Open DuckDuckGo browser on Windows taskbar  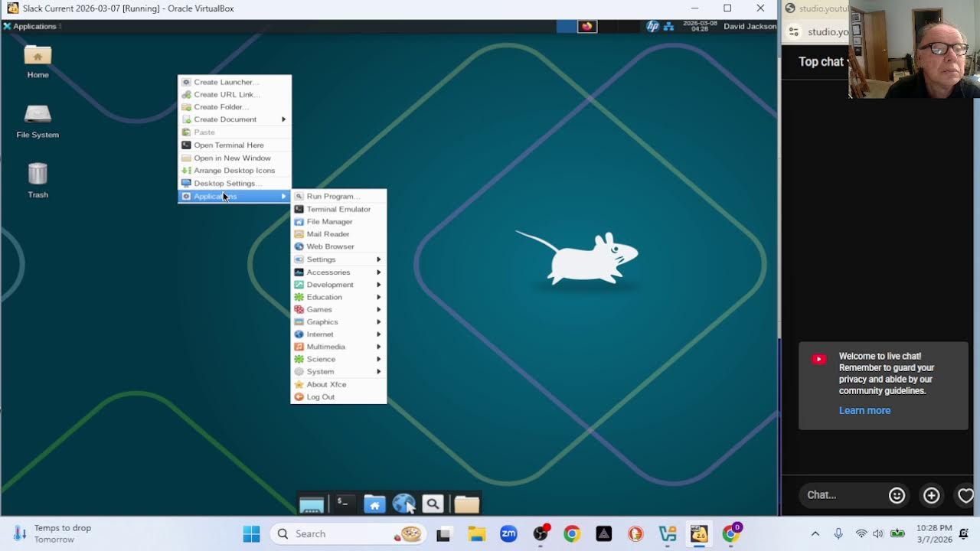[x=635, y=534]
